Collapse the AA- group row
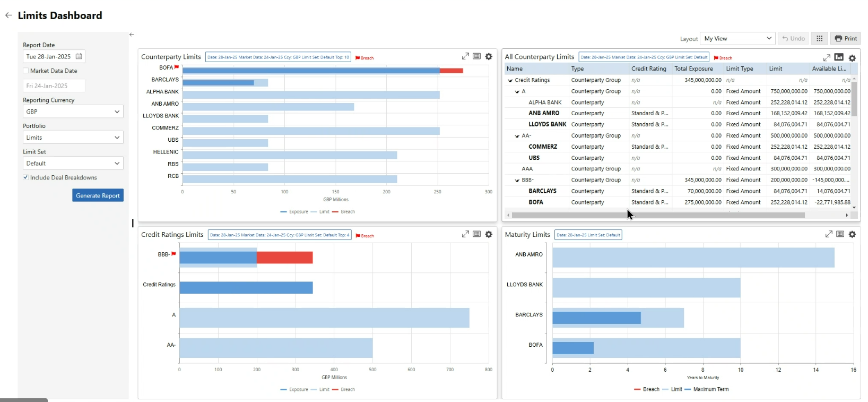The width and height of the screenshot is (868, 402). pos(517,136)
